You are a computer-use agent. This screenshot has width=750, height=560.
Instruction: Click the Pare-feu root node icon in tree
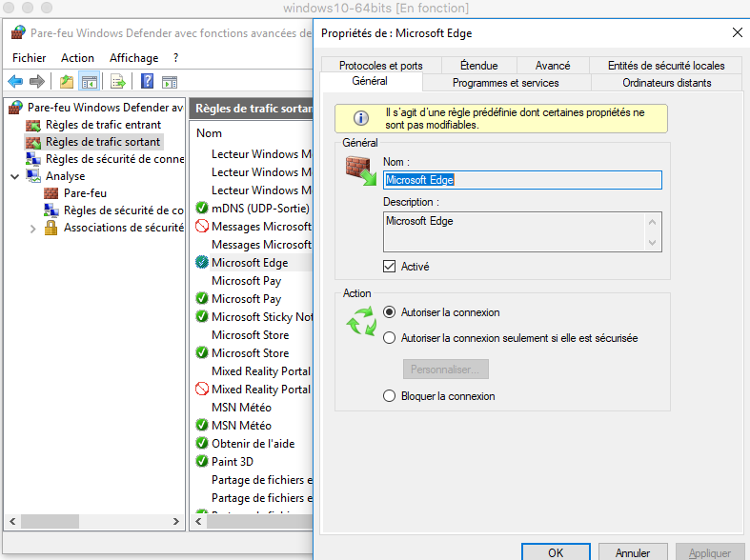tap(16, 108)
